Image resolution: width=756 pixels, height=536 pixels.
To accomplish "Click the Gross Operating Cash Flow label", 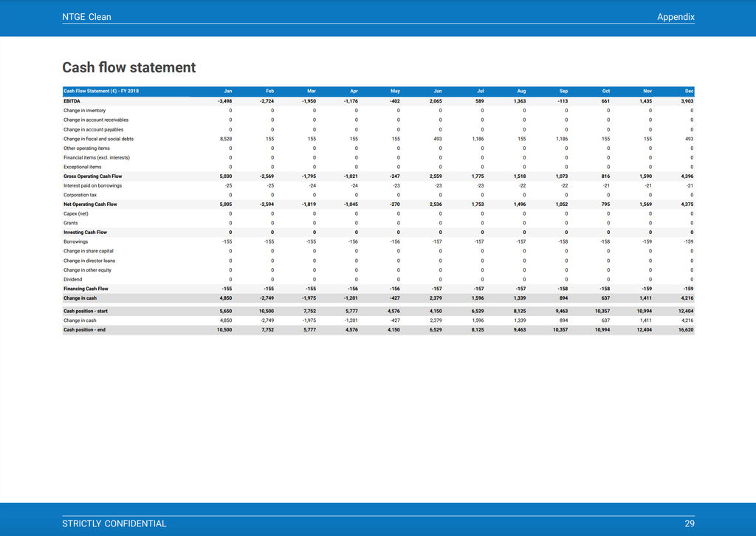I will click(x=89, y=176).
